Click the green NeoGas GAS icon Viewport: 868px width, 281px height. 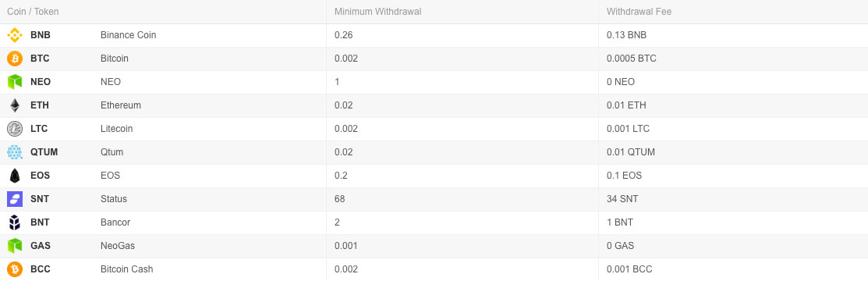click(x=14, y=246)
